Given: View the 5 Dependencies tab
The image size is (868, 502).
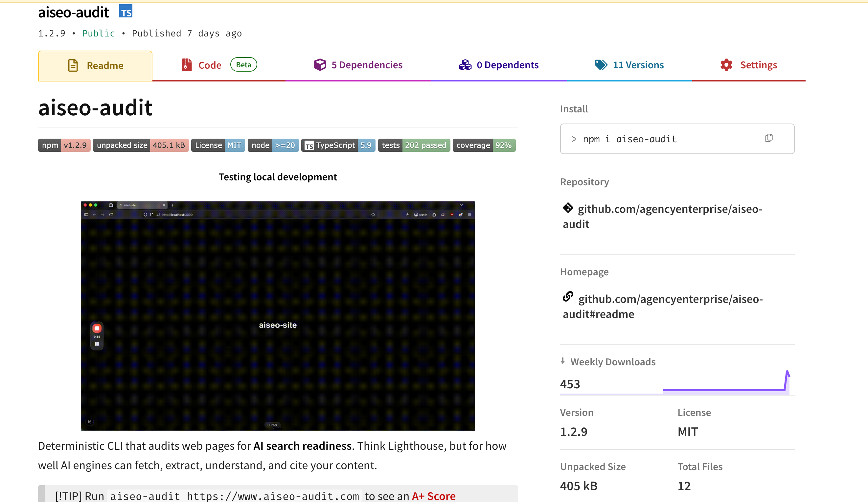Looking at the screenshot, I should click(367, 65).
